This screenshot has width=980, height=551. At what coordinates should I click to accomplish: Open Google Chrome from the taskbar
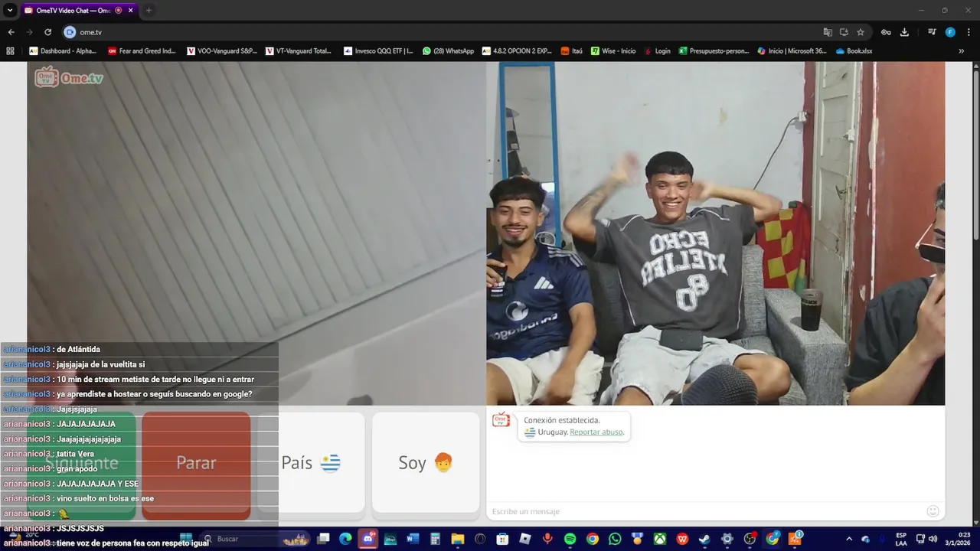tap(592, 539)
